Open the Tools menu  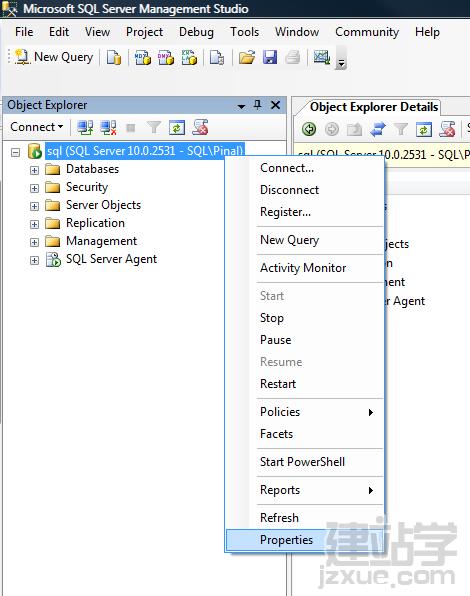244,32
